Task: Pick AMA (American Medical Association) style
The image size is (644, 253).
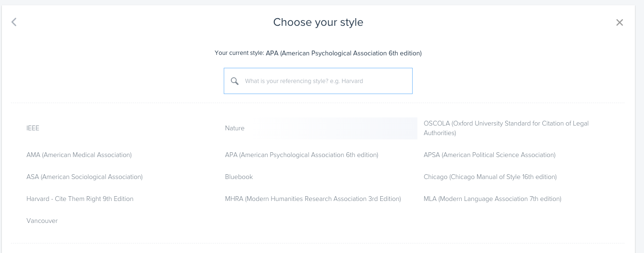Action: [x=79, y=155]
